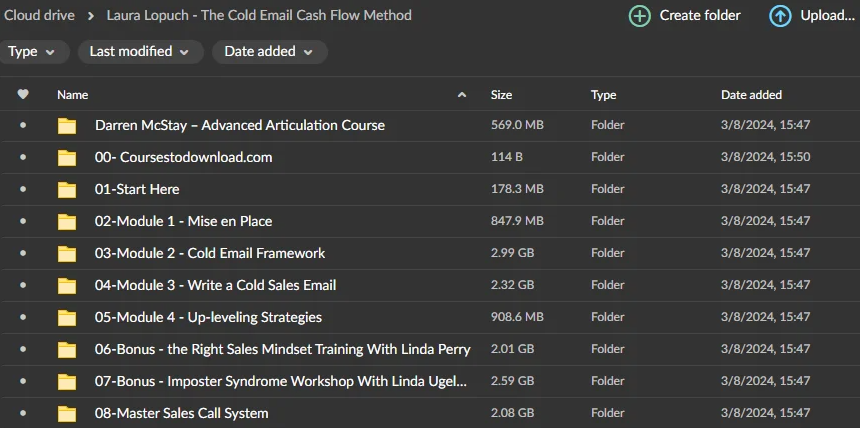The image size is (860, 428).
Task: Click folder icon for Darren McStay course
Action: click(x=67, y=126)
